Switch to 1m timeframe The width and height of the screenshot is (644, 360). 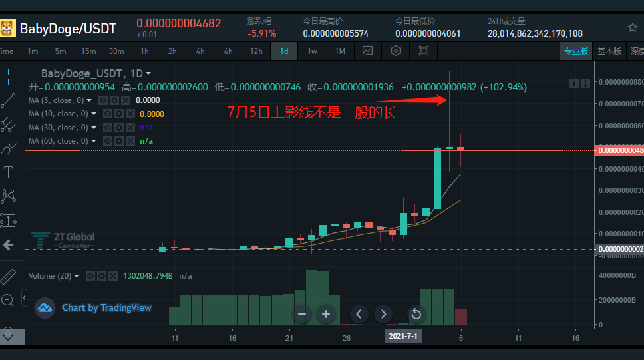[33, 51]
